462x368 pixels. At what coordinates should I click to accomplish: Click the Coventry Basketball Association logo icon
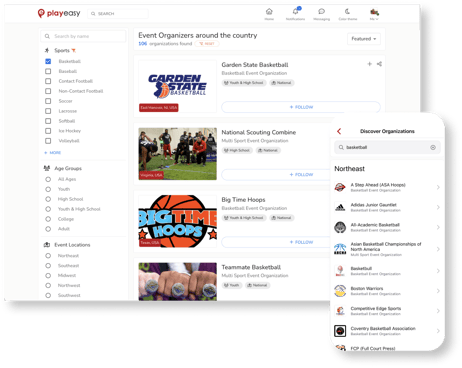[340, 331]
